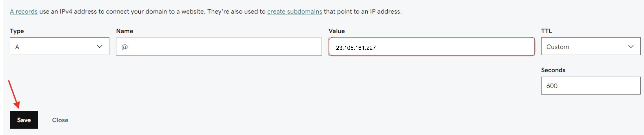Focus the Name field containing @
This screenshot has height=135, width=644.
pyautogui.click(x=219, y=47)
